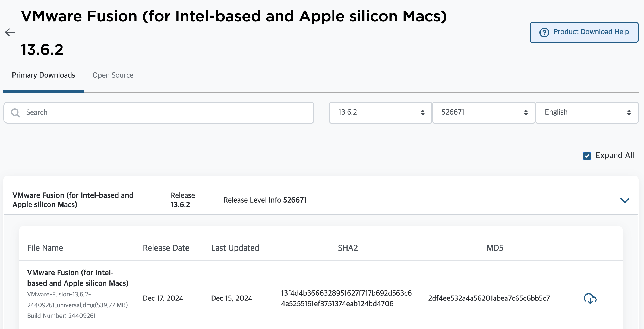
Task: Click the Release Date column header
Action: [166, 248]
